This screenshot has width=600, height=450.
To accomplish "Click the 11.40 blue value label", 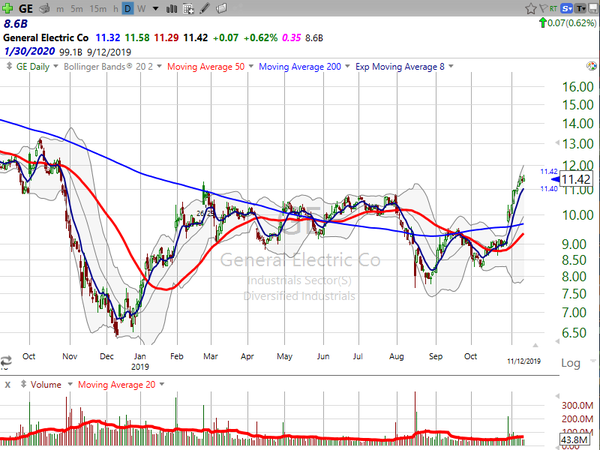I will [549, 189].
